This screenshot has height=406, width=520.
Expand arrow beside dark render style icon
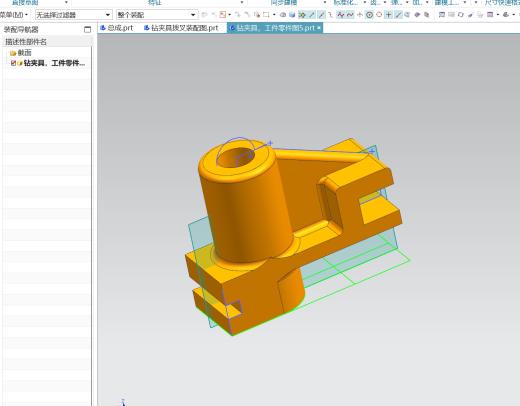click(513, 15)
